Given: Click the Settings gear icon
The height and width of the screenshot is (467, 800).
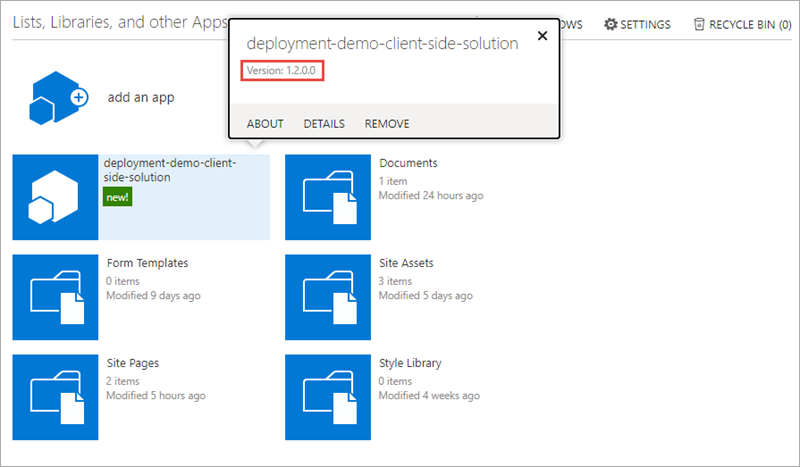Looking at the screenshot, I should click(611, 24).
